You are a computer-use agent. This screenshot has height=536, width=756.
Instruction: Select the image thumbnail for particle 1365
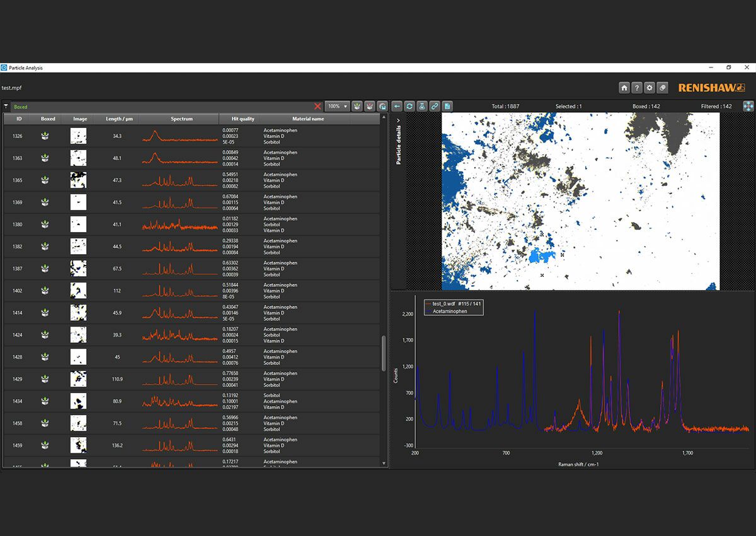pos(78,180)
